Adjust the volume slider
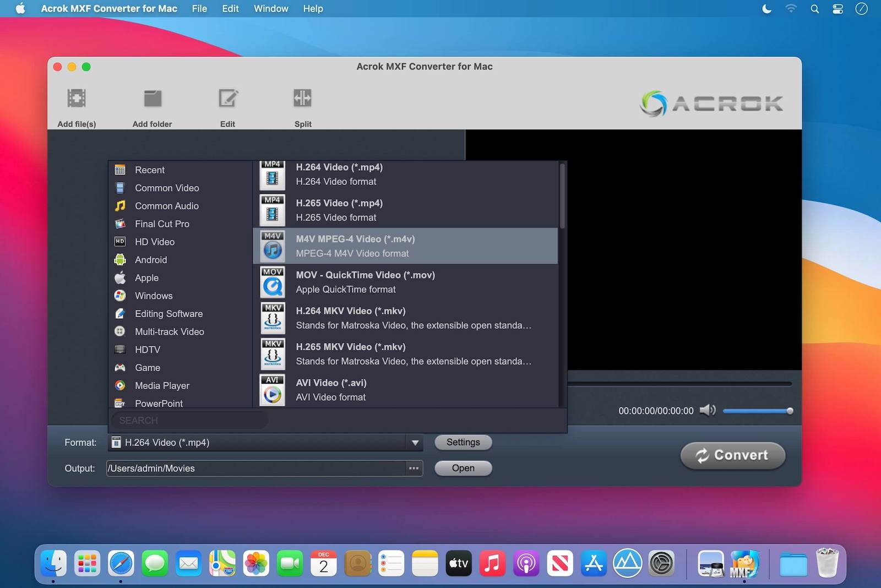 (x=757, y=411)
